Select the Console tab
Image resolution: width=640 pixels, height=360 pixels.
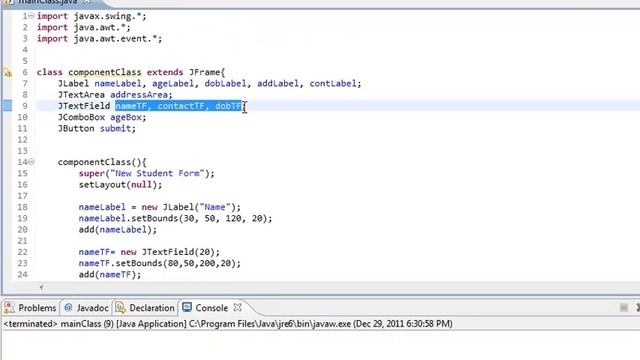tap(211, 308)
